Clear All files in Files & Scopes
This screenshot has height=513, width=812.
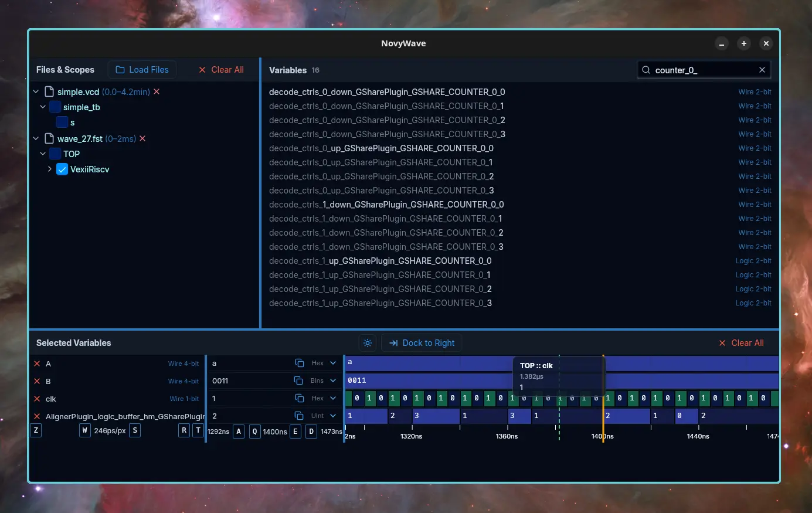click(x=221, y=70)
